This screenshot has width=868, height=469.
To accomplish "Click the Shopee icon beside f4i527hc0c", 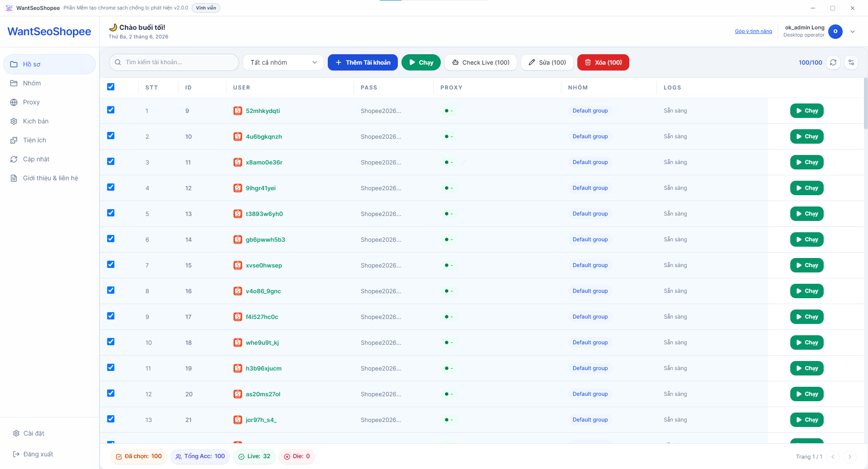I will 238,317.
